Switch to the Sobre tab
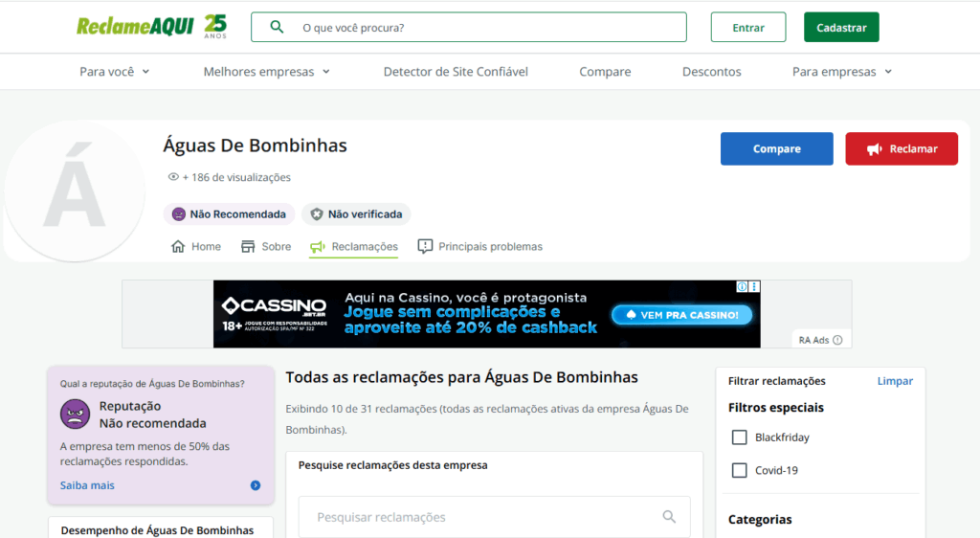 (x=266, y=246)
